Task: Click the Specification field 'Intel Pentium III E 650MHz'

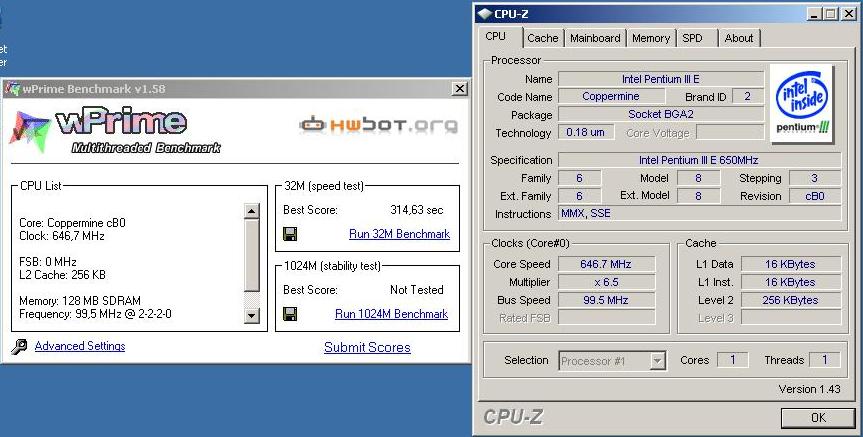Action: pyautogui.click(x=700, y=160)
